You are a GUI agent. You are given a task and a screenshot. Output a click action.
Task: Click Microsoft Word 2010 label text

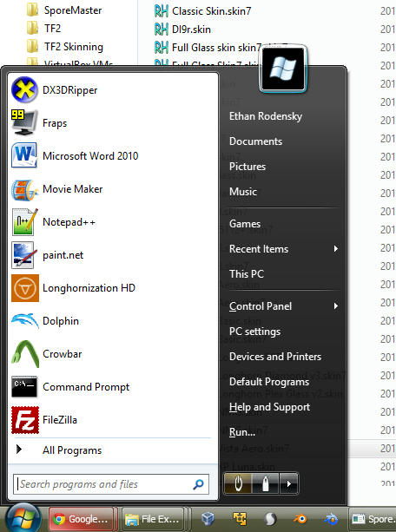pyautogui.click(x=90, y=156)
